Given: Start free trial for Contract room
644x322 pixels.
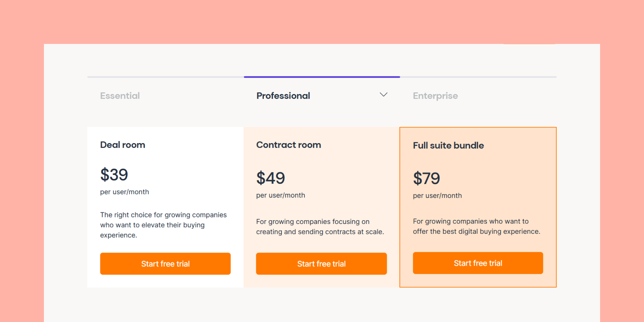Looking at the screenshot, I should [321, 263].
